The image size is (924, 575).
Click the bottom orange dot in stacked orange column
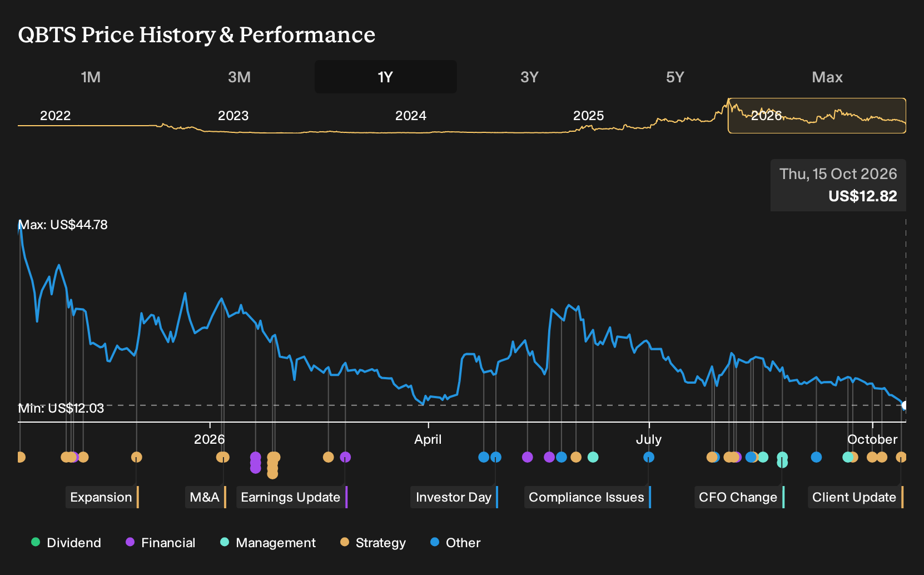click(272, 474)
